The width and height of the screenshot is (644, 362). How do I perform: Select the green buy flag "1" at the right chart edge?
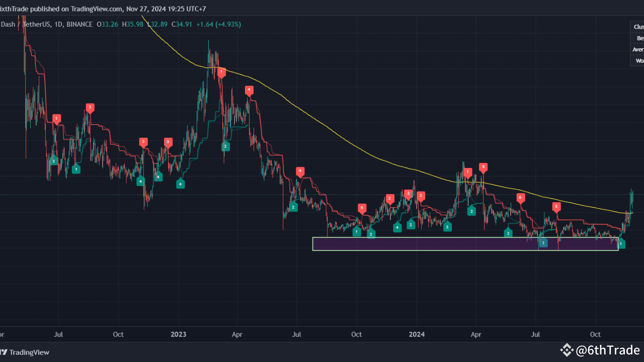pos(621,243)
